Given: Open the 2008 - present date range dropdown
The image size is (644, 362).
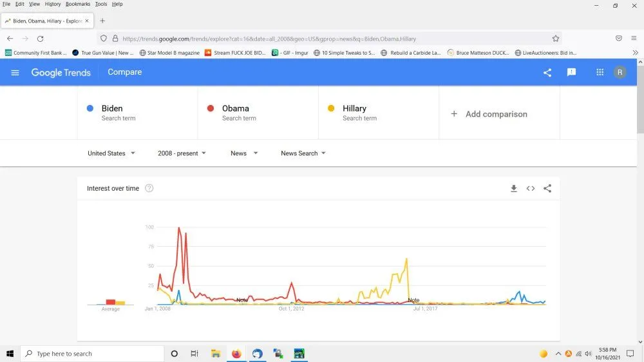Looking at the screenshot, I should 182,153.
